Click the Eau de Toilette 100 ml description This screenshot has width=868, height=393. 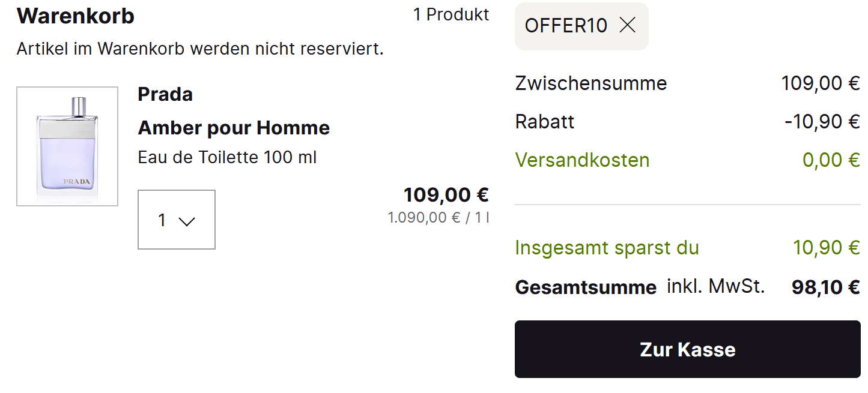tap(227, 158)
